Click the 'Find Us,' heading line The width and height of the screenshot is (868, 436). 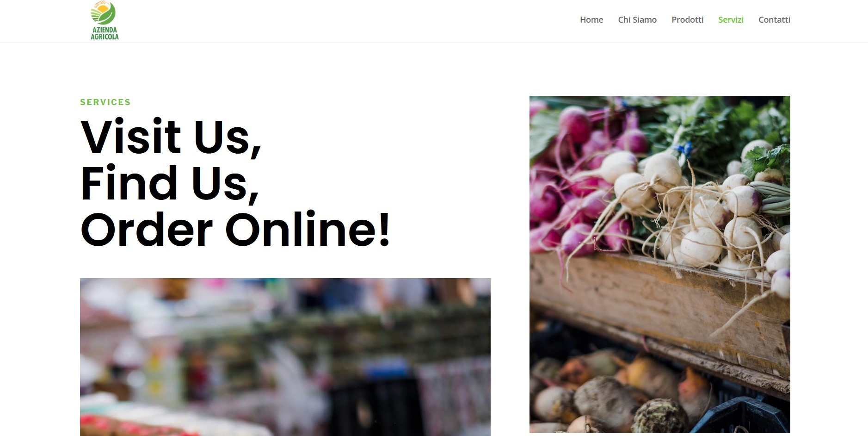[x=169, y=184]
